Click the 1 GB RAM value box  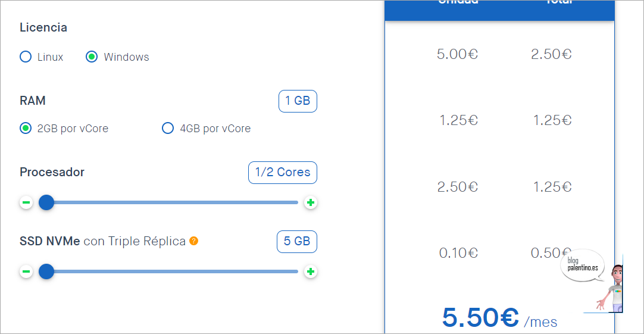(x=298, y=101)
